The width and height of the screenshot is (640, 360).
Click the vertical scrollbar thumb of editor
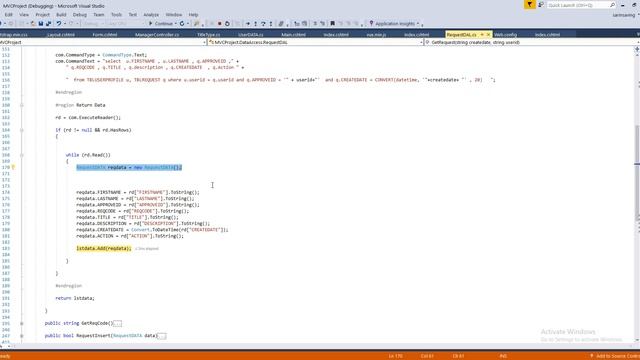coord(637,173)
